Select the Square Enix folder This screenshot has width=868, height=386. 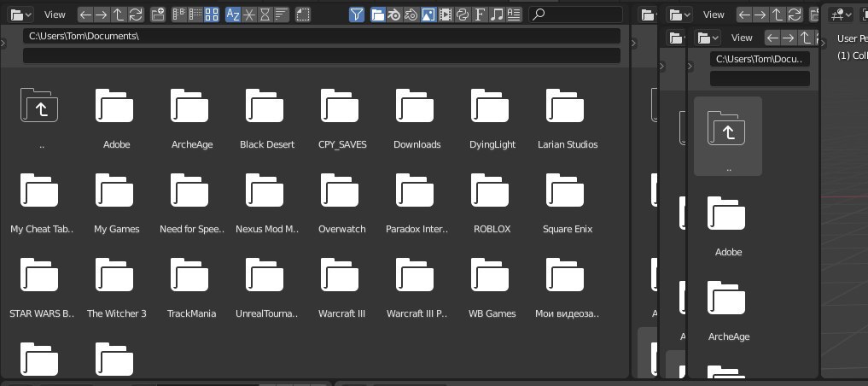click(x=567, y=202)
